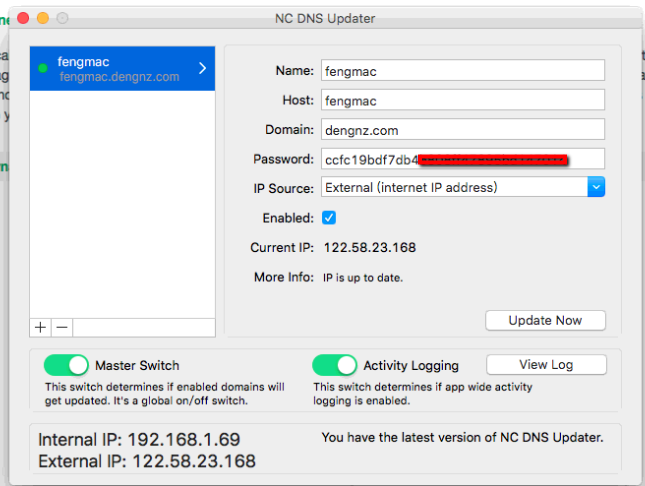Turn off the Activity Logging toggle
The width and height of the screenshot is (645, 486).
[334, 365]
